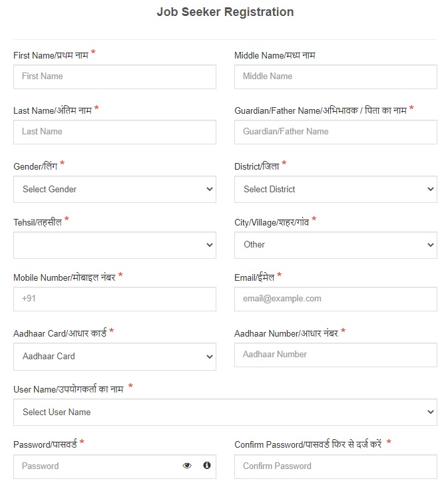Image resolution: width=448 pixels, height=489 pixels.
Task: Open the Select Gender dropdown
Action: pos(114,189)
